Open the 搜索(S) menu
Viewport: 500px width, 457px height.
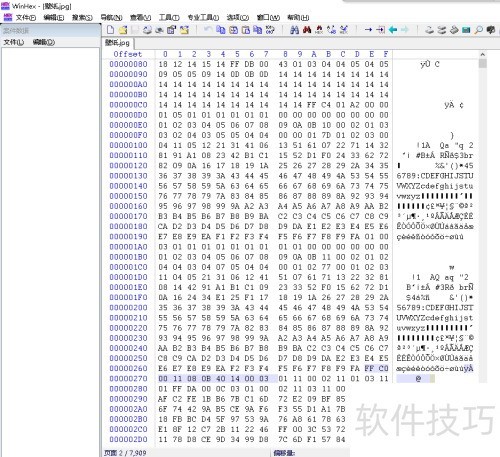coord(82,18)
